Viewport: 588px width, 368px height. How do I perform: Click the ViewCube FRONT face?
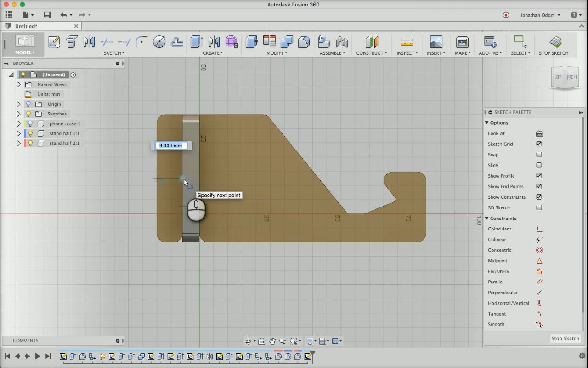coord(571,77)
